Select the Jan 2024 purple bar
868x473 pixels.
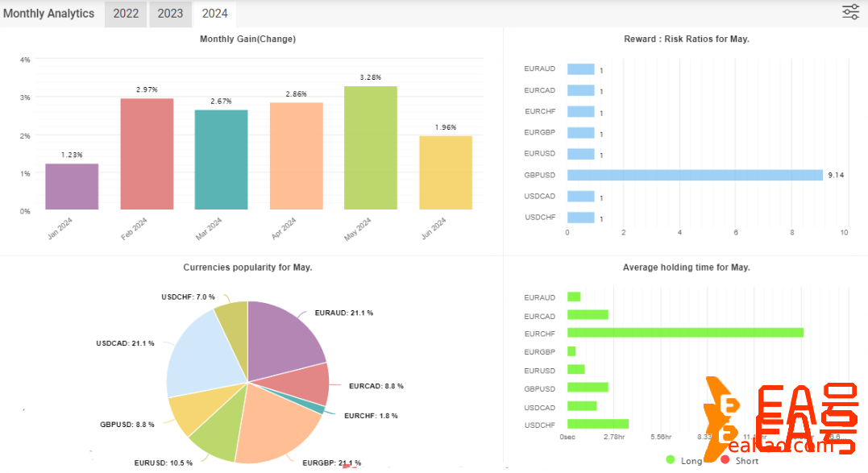(72, 187)
